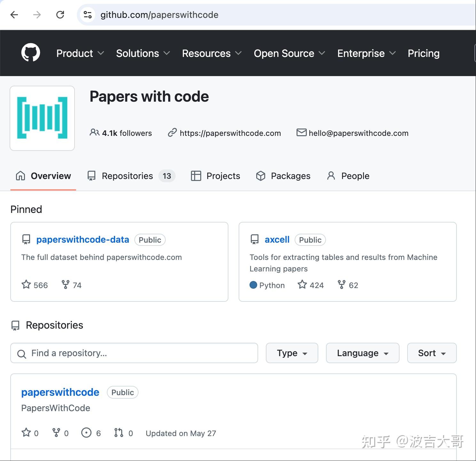Switch to the Packages tab
The height and width of the screenshot is (461, 476).
click(x=283, y=176)
